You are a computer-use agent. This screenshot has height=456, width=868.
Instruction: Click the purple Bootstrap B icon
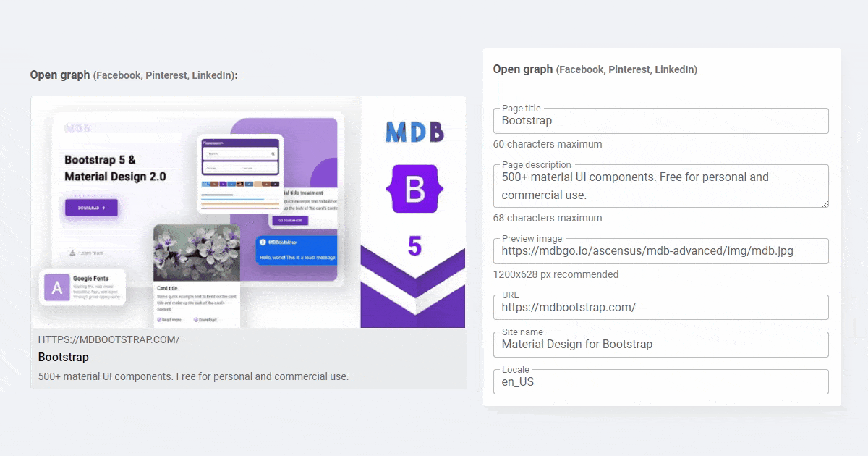click(414, 189)
